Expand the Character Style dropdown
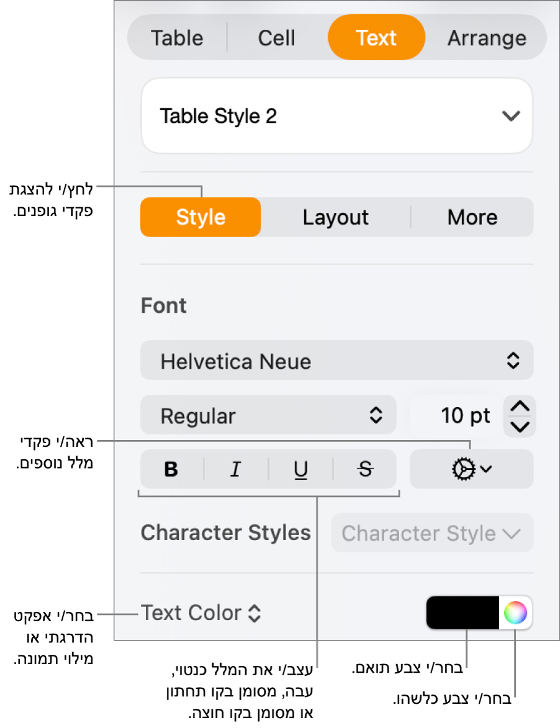This screenshot has width=560, height=728. 431,533
